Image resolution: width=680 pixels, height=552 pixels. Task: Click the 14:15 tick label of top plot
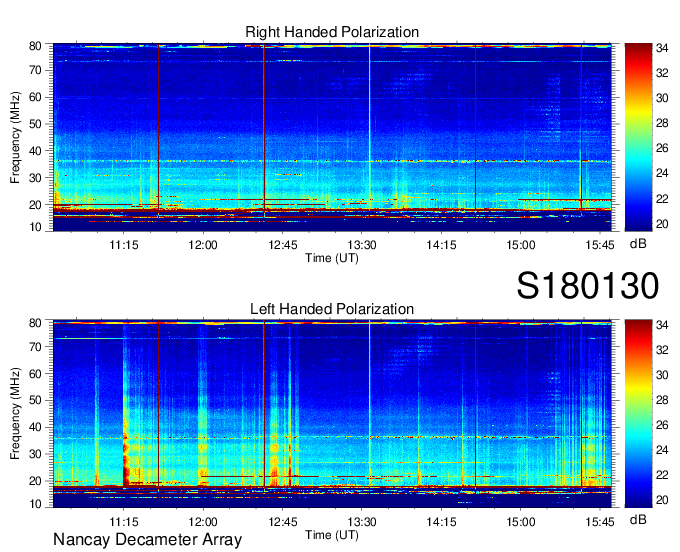(x=441, y=245)
